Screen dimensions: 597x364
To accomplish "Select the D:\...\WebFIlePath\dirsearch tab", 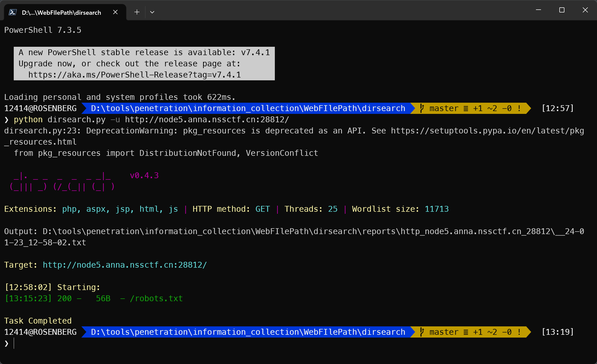I will click(x=61, y=12).
